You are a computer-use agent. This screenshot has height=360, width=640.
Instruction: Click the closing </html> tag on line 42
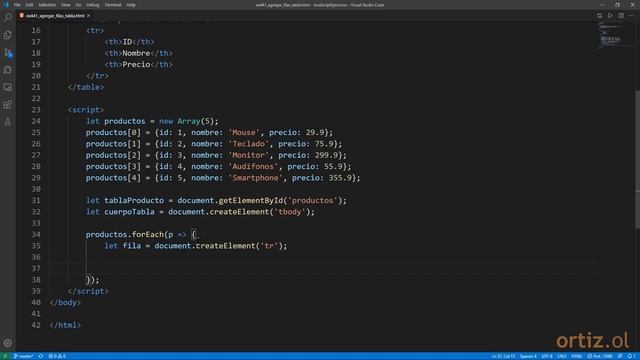point(65,325)
